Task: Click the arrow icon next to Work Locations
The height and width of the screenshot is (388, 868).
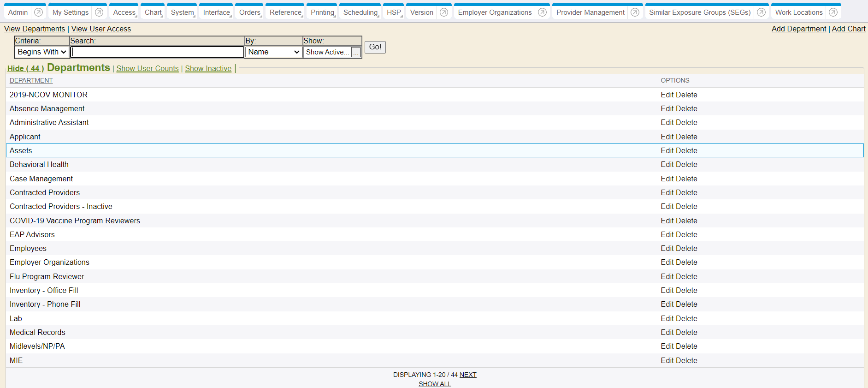Action: click(x=833, y=12)
